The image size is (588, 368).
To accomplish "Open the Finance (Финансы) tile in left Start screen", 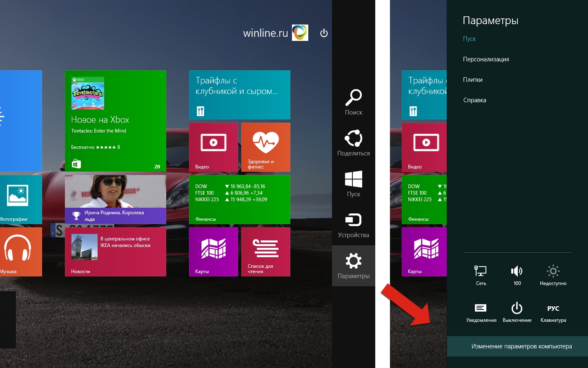I will (x=240, y=200).
